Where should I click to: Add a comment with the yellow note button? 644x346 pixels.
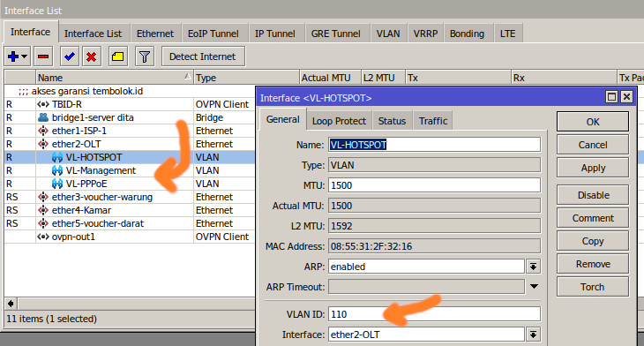(118, 56)
